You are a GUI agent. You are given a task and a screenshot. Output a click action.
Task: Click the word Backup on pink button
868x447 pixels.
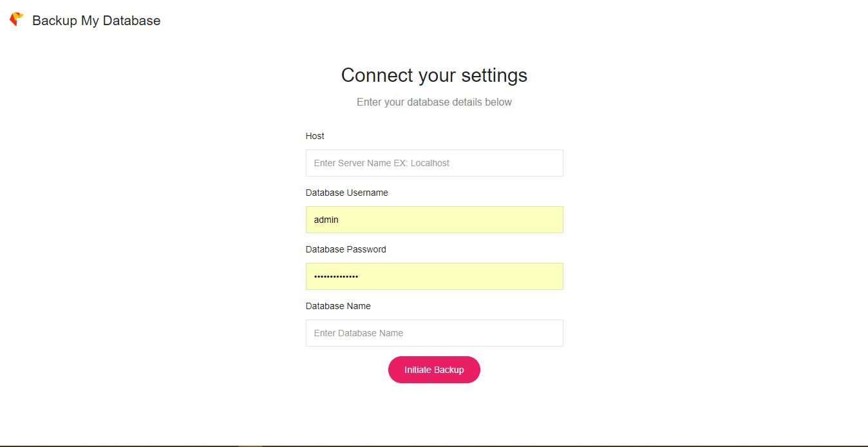coord(449,370)
